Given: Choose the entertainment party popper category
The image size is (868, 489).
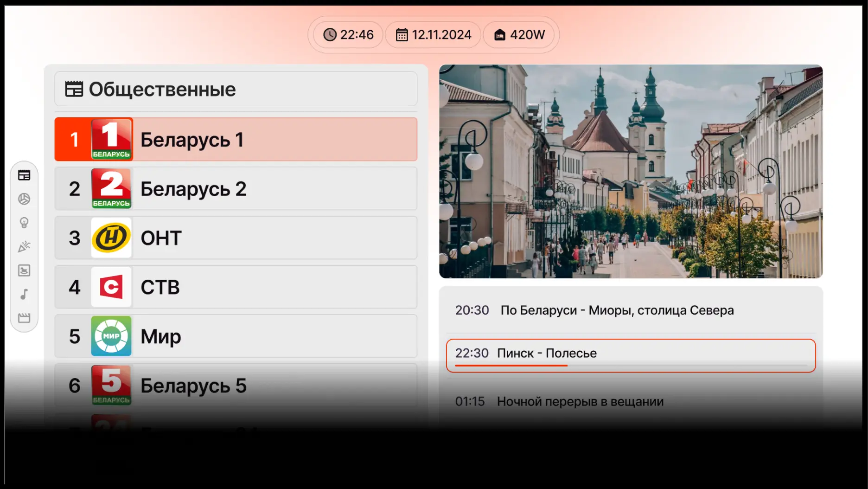Looking at the screenshot, I should [24, 246].
